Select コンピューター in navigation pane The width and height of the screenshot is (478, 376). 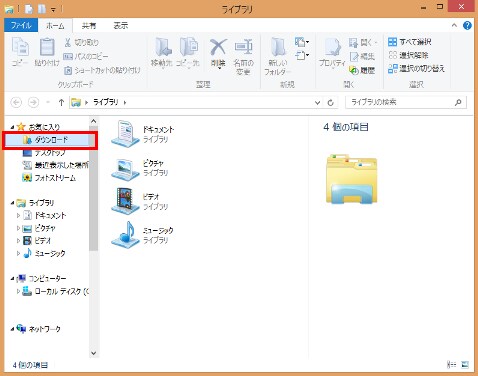coord(41,278)
